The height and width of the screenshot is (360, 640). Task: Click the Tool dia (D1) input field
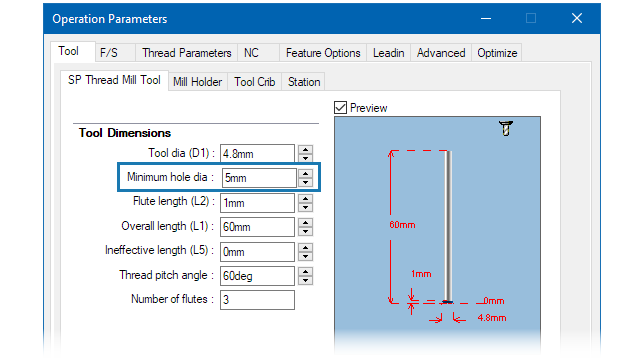(257, 154)
